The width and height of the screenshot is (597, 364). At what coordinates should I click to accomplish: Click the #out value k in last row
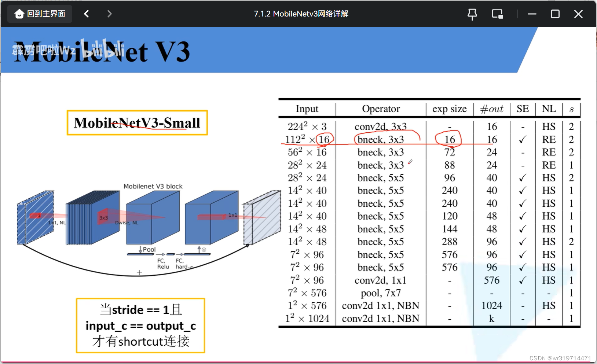(x=492, y=319)
